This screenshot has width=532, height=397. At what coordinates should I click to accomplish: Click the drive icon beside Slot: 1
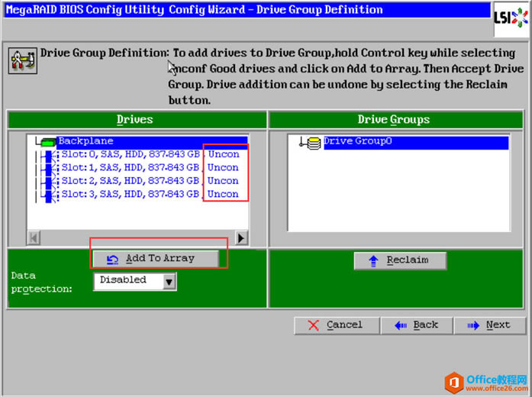(x=50, y=169)
